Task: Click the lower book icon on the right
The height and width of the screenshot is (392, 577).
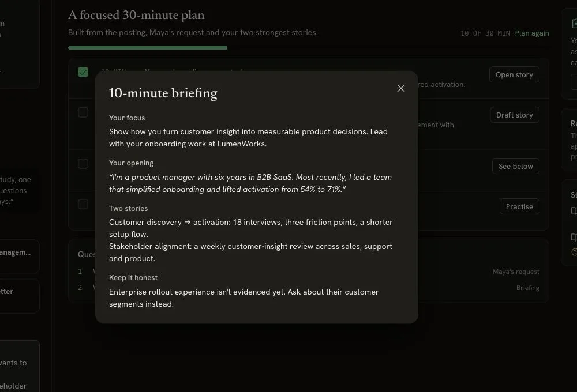Action: click(x=574, y=237)
